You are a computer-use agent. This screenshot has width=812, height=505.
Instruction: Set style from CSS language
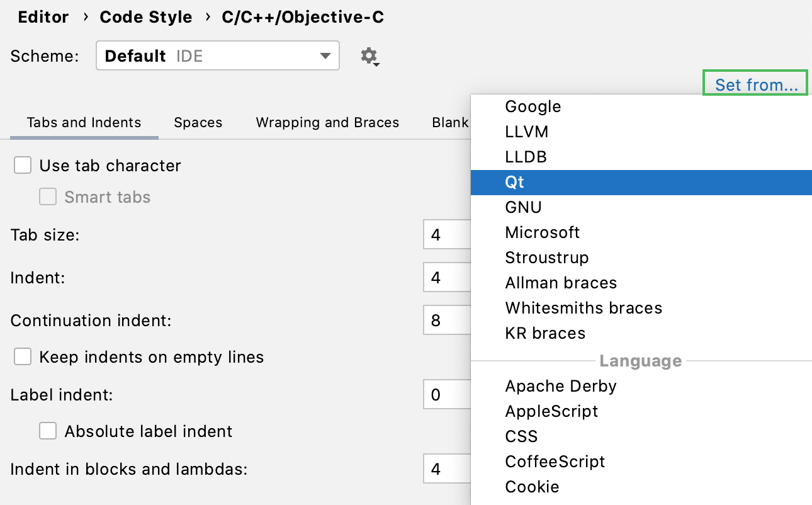pyautogui.click(x=641, y=436)
